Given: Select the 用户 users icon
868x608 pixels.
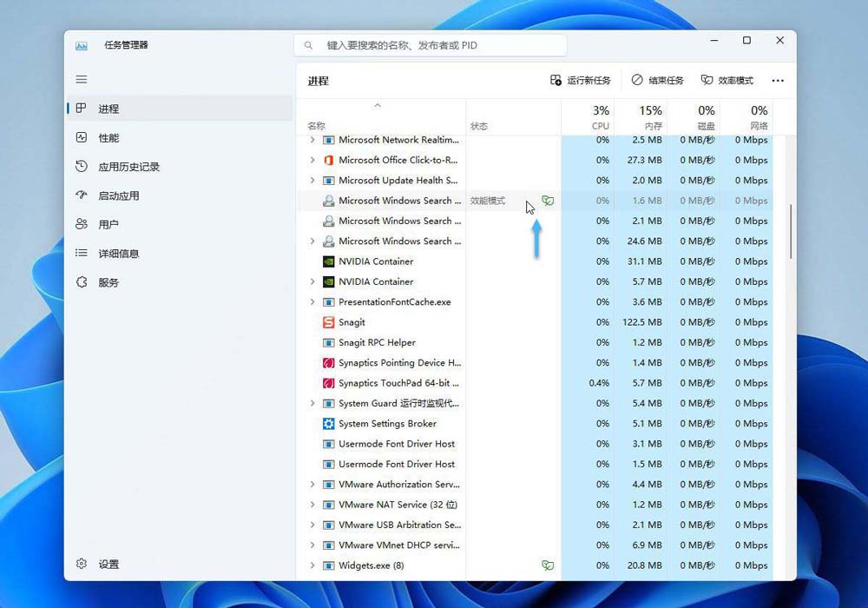Looking at the screenshot, I should pyautogui.click(x=82, y=224).
